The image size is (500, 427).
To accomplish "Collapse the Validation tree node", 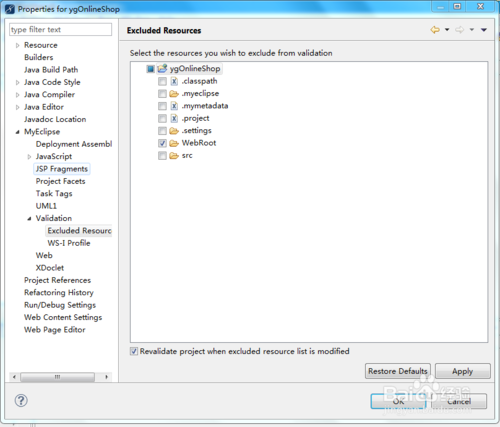I will click(29, 219).
